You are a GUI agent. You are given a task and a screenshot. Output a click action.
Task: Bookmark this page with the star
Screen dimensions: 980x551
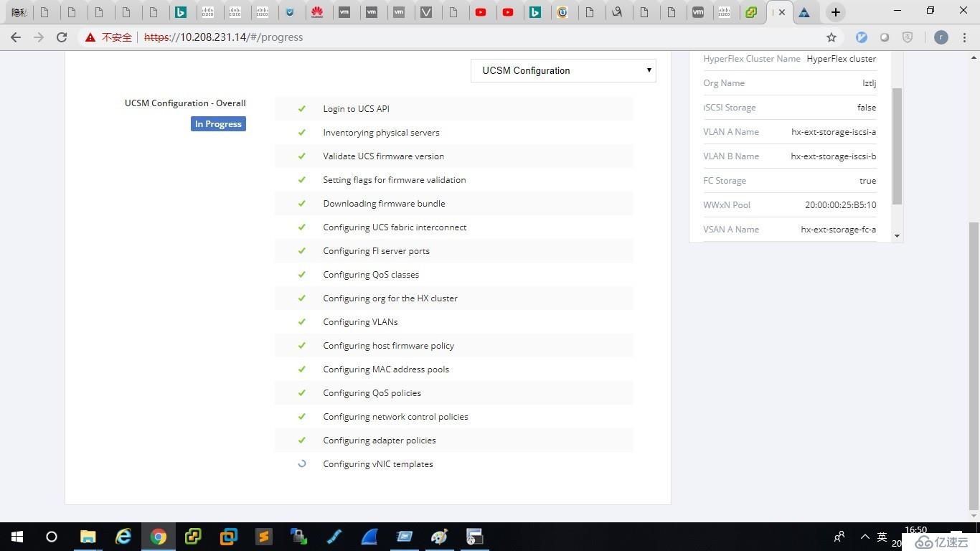[x=831, y=37]
